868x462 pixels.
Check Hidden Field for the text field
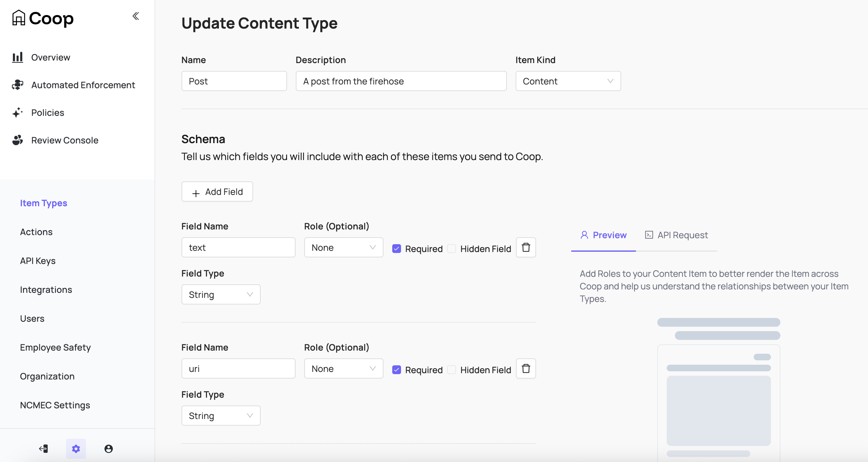pyautogui.click(x=451, y=249)
